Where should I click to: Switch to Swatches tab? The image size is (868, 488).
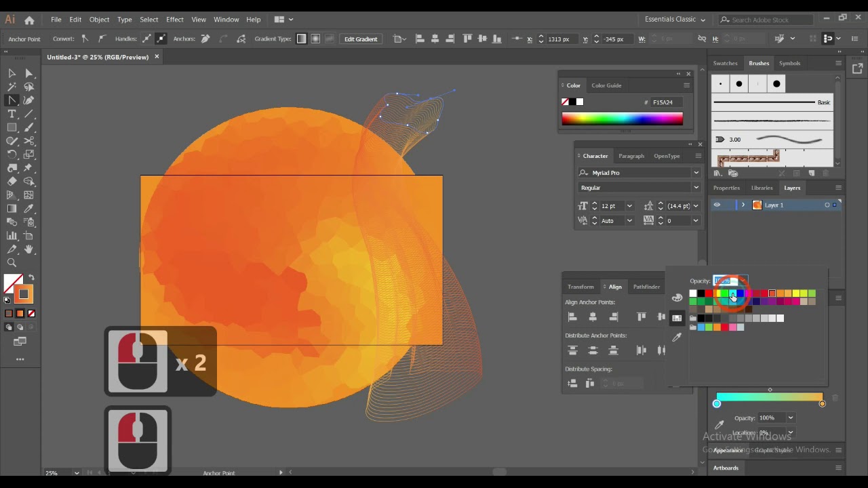pyautogui.click(x=725, y=63)
